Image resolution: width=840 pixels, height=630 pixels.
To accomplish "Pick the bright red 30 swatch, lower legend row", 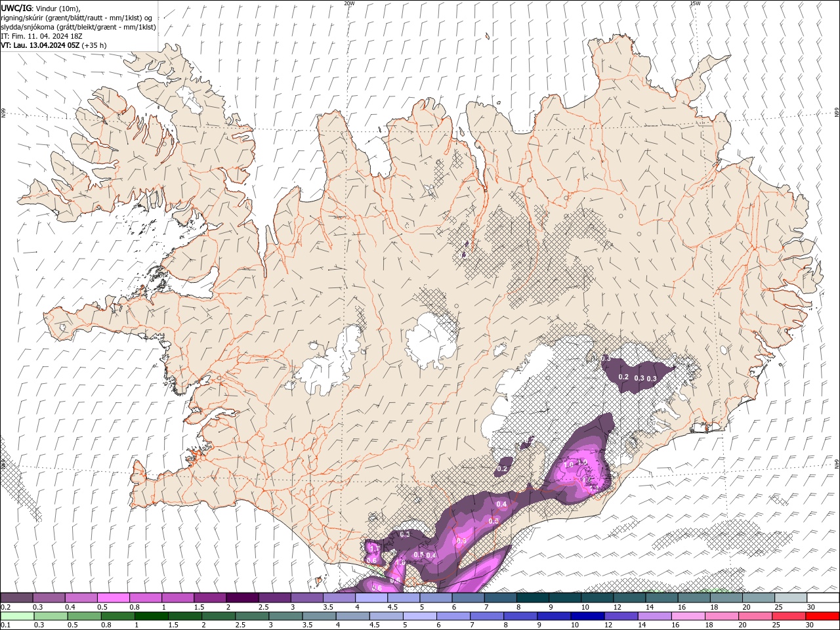I will pos(822,616).
